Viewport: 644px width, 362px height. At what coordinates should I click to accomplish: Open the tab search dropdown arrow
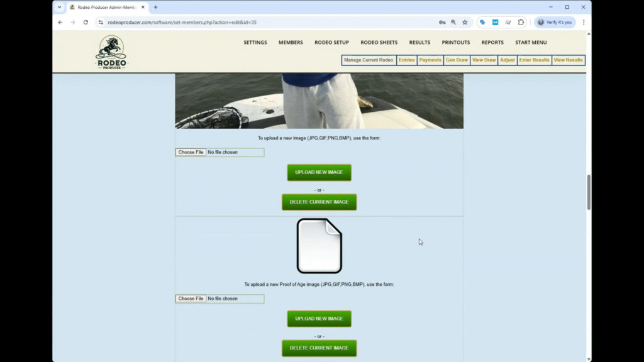(x=60, y=7)
